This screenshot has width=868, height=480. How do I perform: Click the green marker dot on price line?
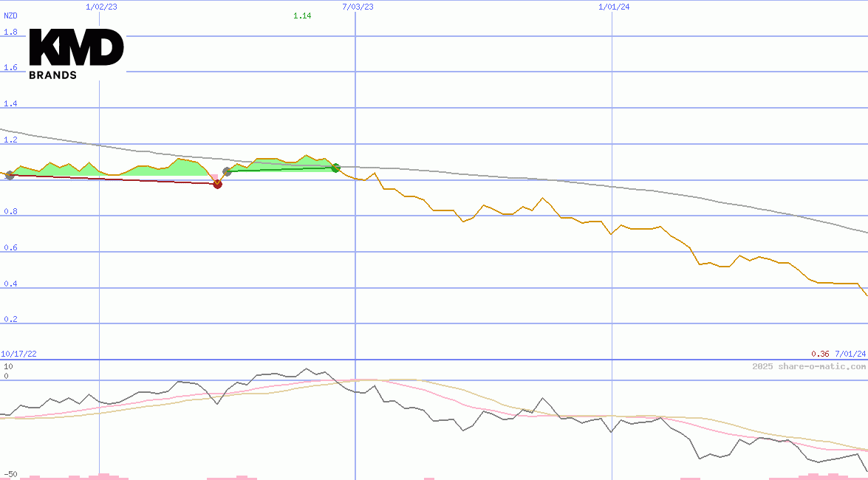[x=335, y=168]
